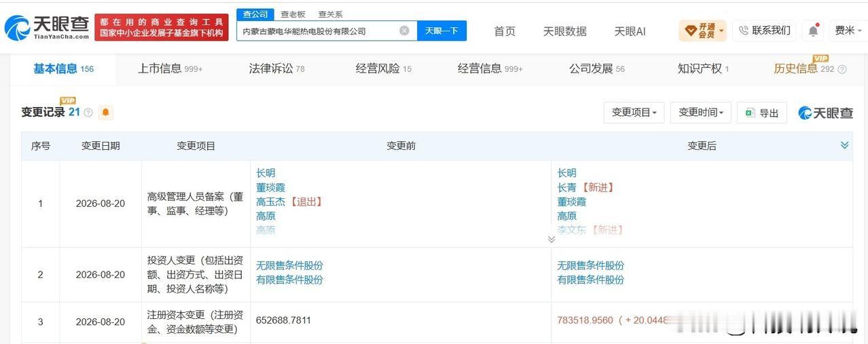
Task: Expand the collapsed 变更后 list in row 1
Action: point(551,239)
